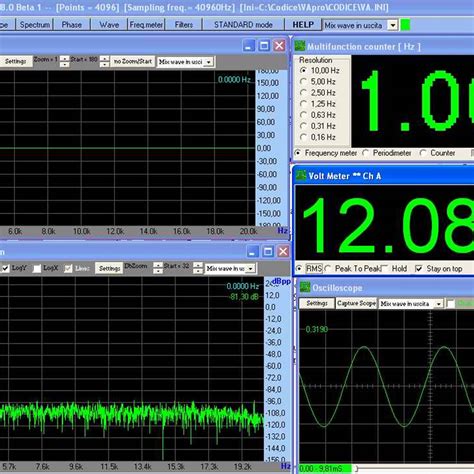The height and width of the screenshot is (474, 474).
Task: Enable Hold in the Volt Meter
Action: [x=384, y=268]
